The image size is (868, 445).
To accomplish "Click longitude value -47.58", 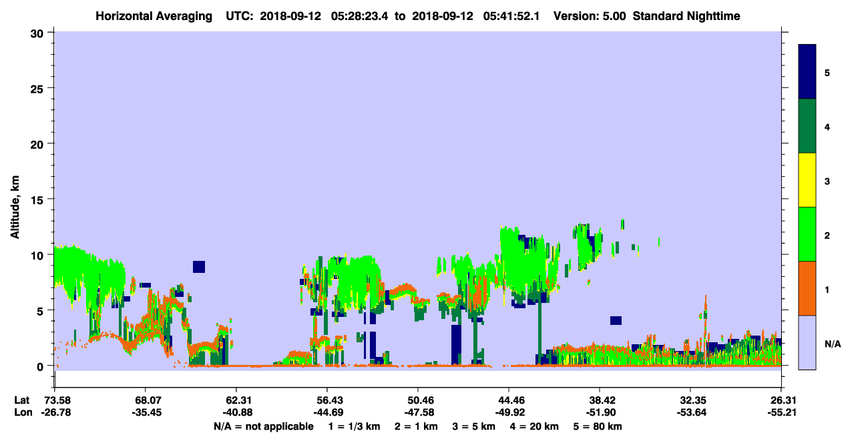I will 418,412.
